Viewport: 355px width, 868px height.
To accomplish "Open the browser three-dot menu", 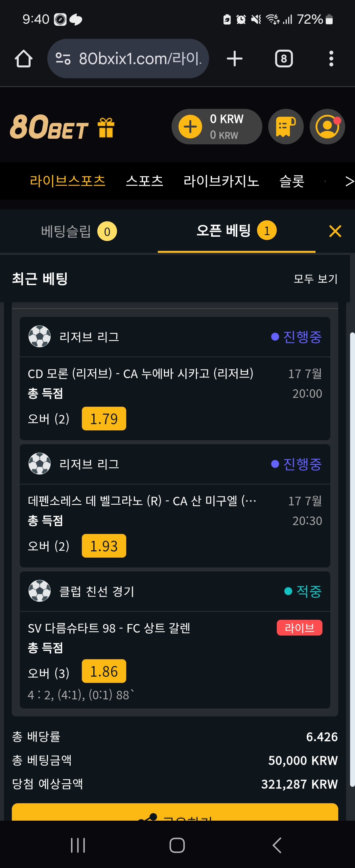I will coord(331,59).
